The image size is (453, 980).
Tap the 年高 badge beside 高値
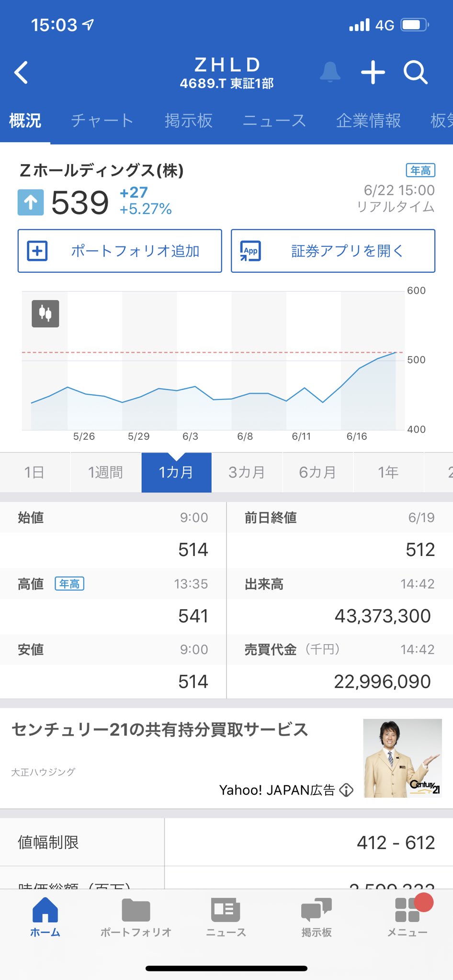point(69,584)
